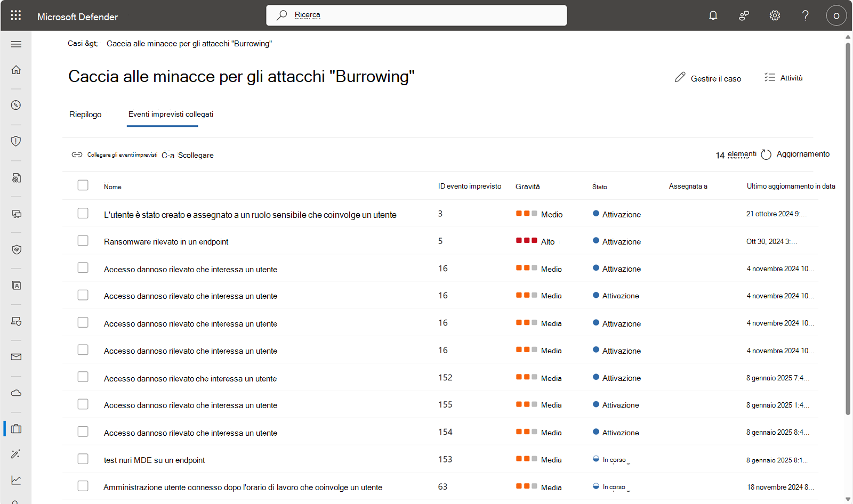
Task: Open the identity badge sidebar icon
Action: pos(16,286)
